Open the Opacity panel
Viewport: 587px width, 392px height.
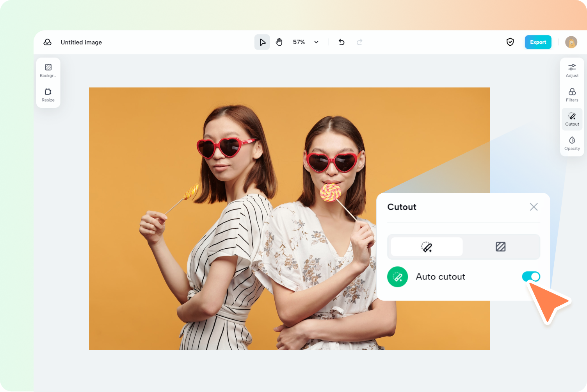pos(572,143)
